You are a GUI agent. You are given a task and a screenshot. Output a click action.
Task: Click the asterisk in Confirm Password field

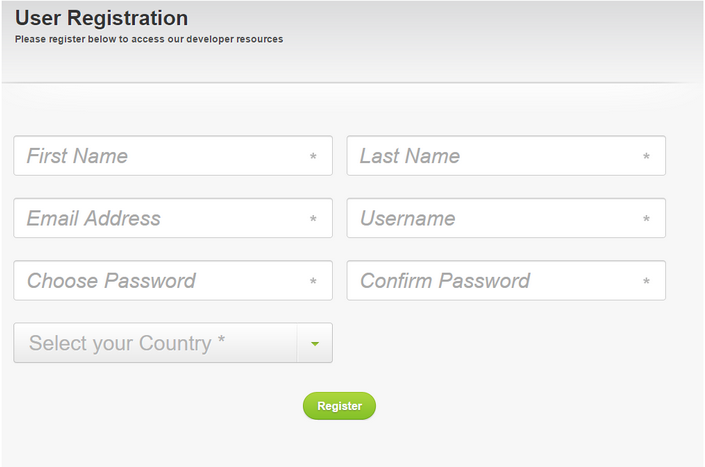(646, 281)
